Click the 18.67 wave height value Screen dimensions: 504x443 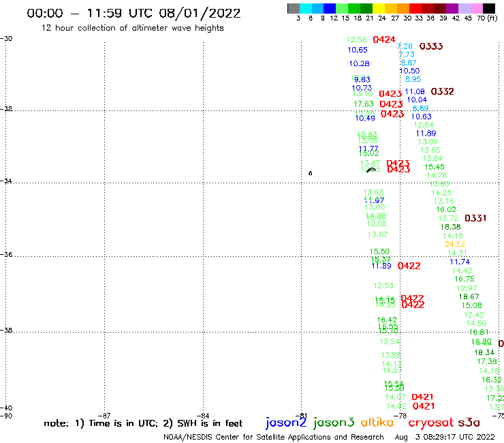pos(469,296)
